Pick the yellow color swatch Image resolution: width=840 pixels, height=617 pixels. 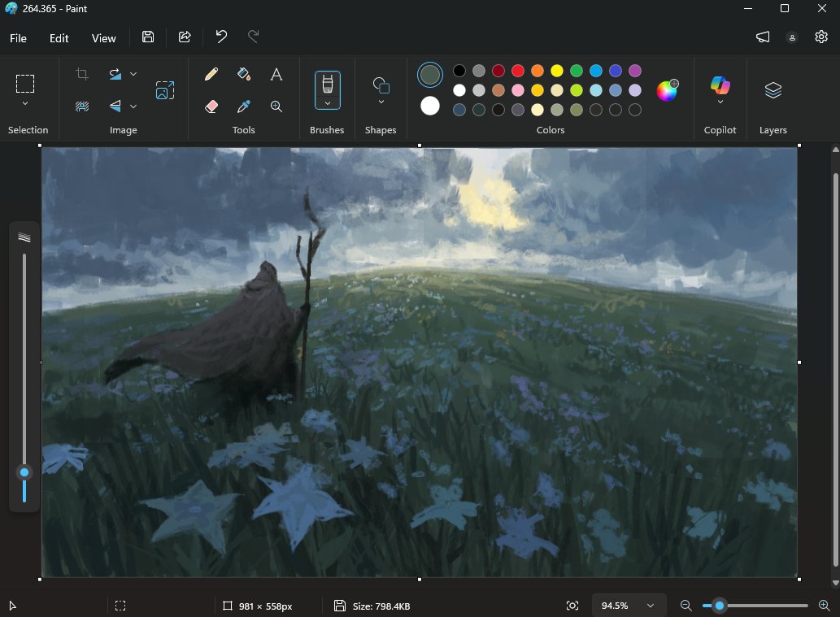pyautogui.click(x=556, y=71)
